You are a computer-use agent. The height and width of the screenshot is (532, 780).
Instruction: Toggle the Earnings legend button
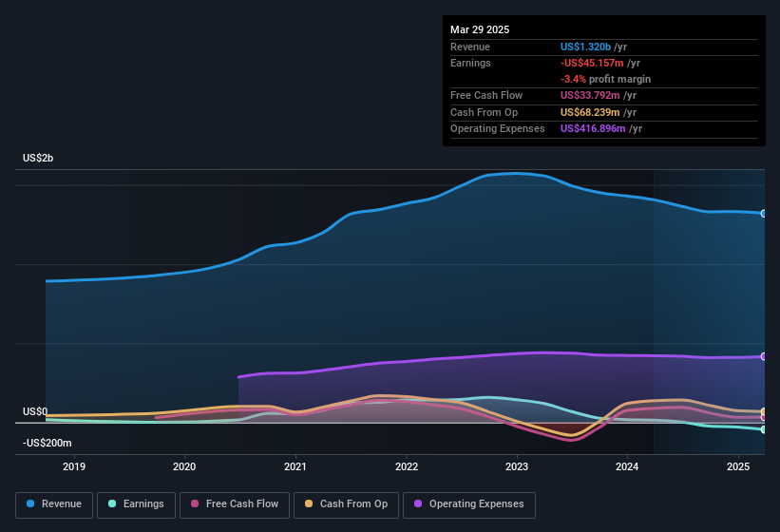pyautogui.click(x=136, y=504)
